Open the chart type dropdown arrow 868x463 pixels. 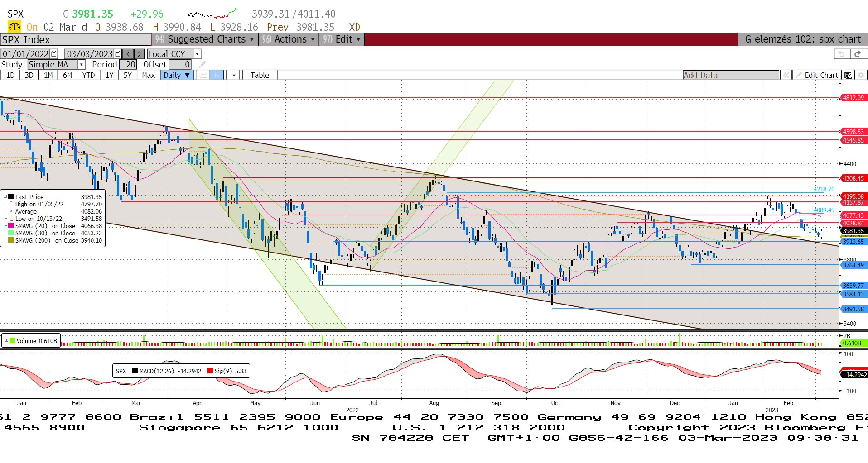click(234, 75)
